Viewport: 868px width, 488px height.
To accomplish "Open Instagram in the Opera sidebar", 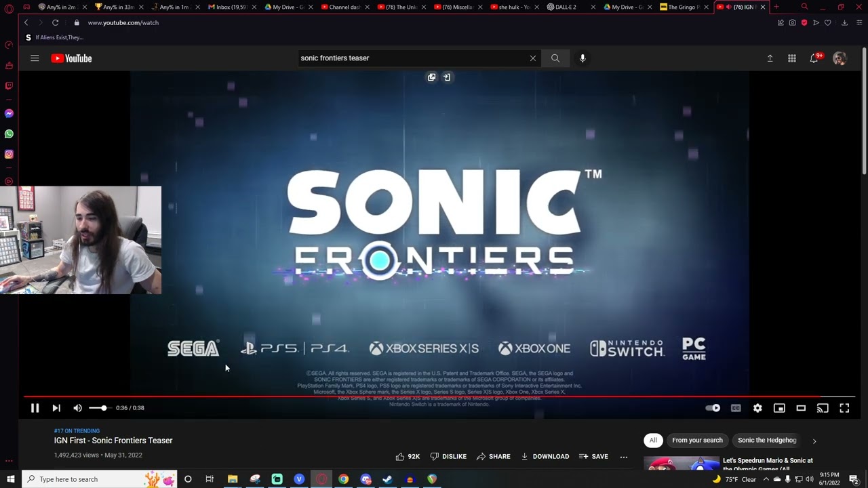I will coord(9,154).
